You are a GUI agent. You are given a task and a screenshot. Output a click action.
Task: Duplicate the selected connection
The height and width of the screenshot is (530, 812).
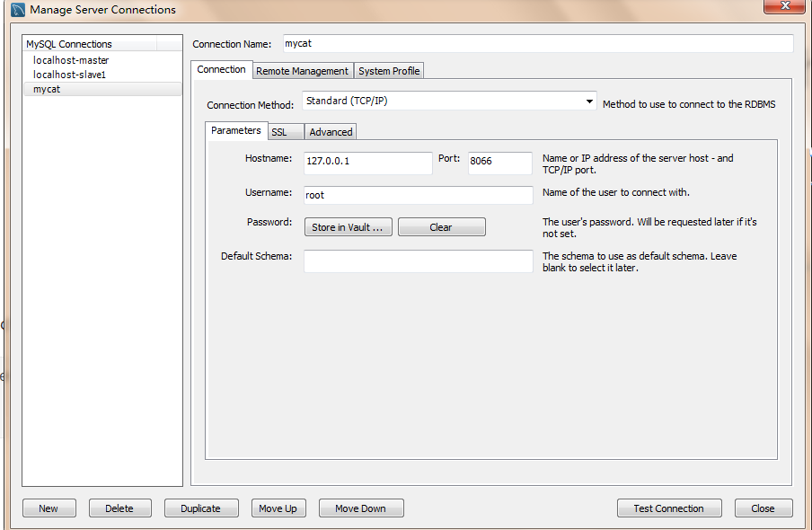pos(201,508)
